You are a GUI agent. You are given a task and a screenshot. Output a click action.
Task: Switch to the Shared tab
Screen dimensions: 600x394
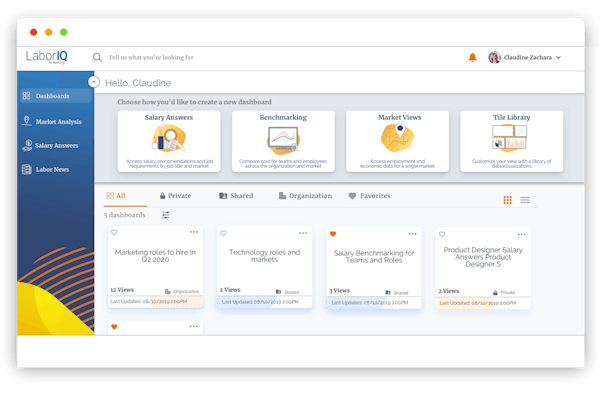point(236,196)
